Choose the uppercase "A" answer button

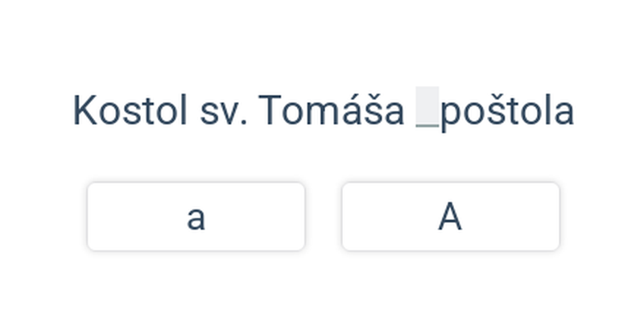click(451, 217)
